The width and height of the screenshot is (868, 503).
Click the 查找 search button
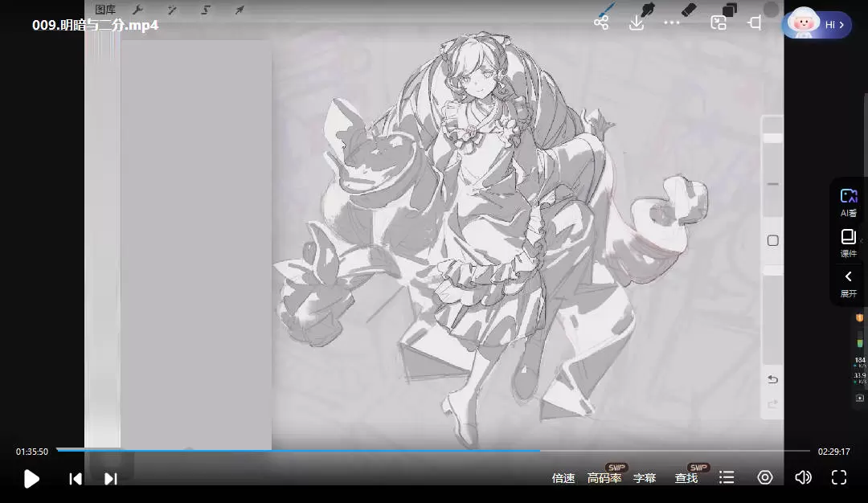(x=686, y=478)
